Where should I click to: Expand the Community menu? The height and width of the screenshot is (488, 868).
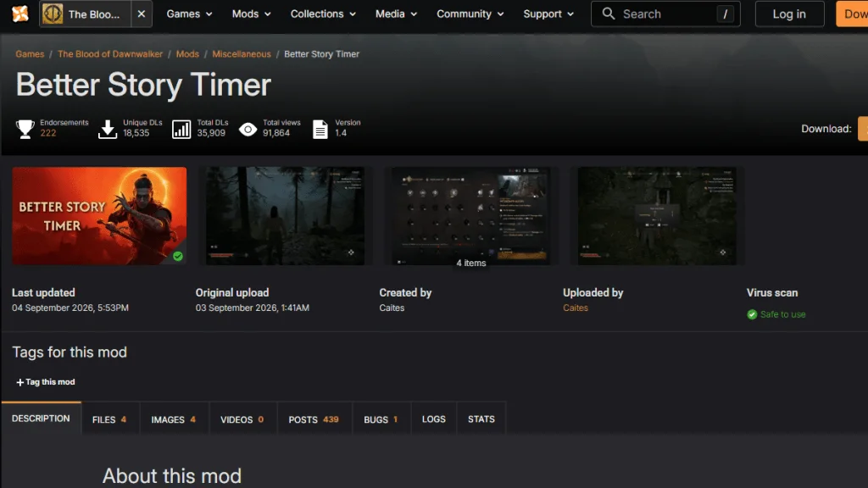(x=470, y=14)
